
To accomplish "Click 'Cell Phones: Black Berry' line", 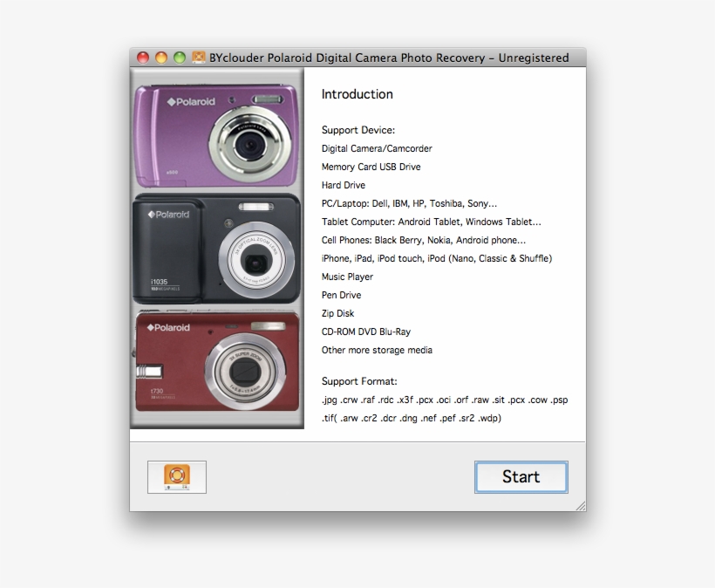I will [x=424, y=240].
